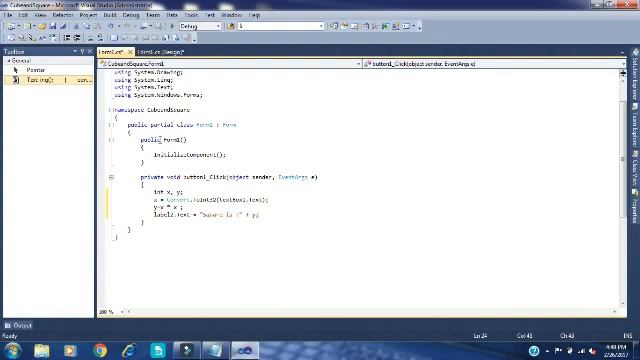This screenshot has width=640, height=360.
Task: Click the Comment Selection icon
Action: click(90, 38)
